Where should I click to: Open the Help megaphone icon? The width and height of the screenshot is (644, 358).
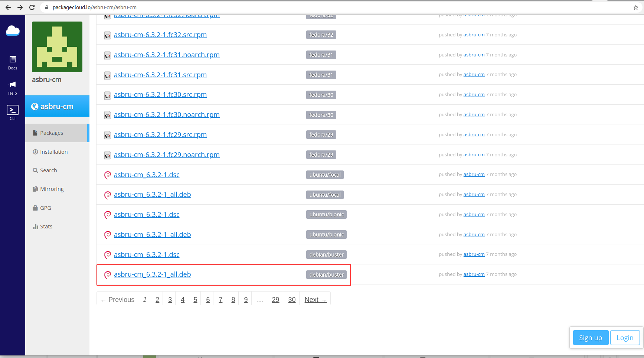pyautogui.click(x=12, y=87)
